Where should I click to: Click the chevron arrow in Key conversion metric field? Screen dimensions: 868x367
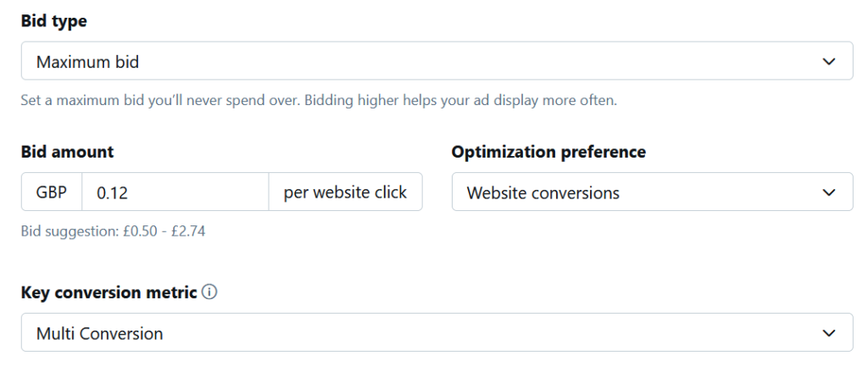tap(828, 333)
